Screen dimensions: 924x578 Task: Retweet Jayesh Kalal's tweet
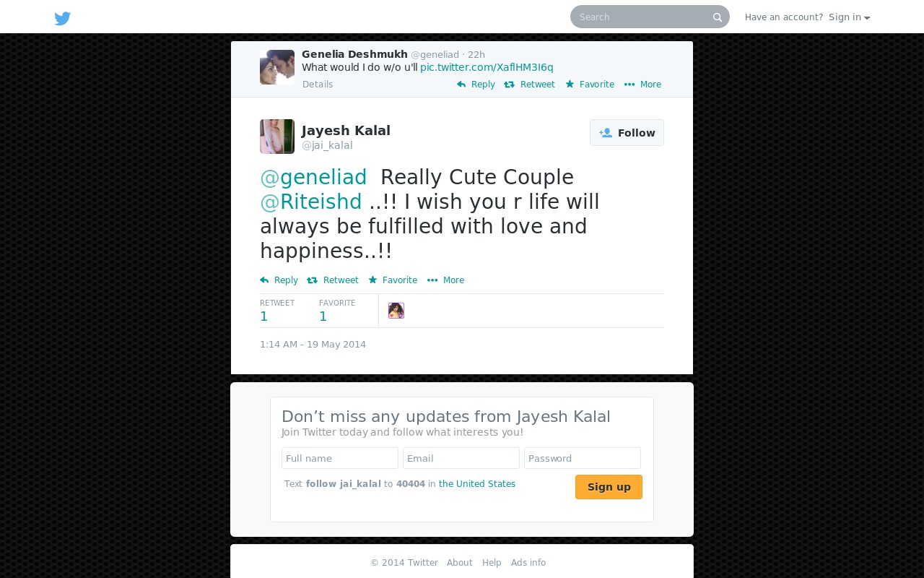pos(333,280)
